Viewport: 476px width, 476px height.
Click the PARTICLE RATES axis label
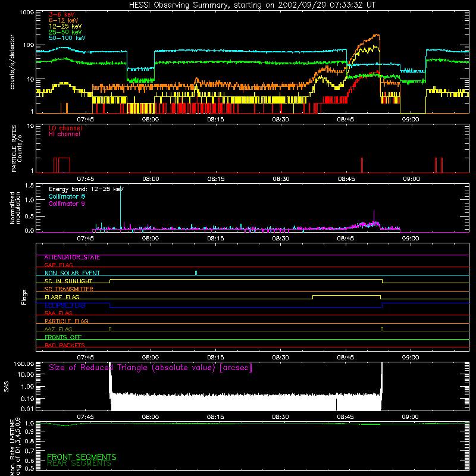click(x=17, y=149)
